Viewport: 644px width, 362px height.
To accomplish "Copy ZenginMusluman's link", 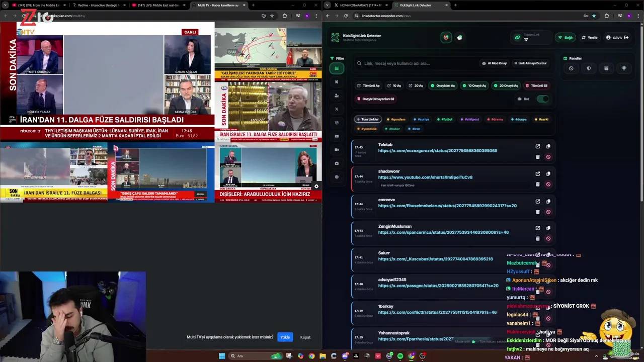I will (548, 228).
